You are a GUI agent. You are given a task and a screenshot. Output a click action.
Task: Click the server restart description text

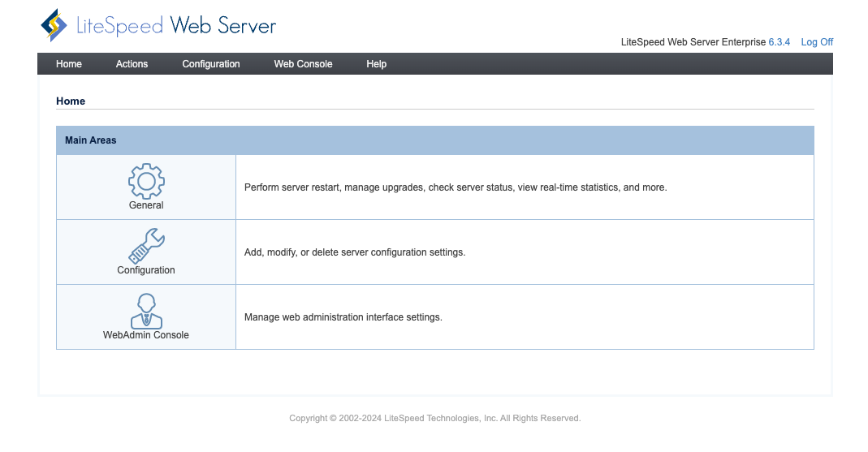pyautogui.click(x=455, y=187)
